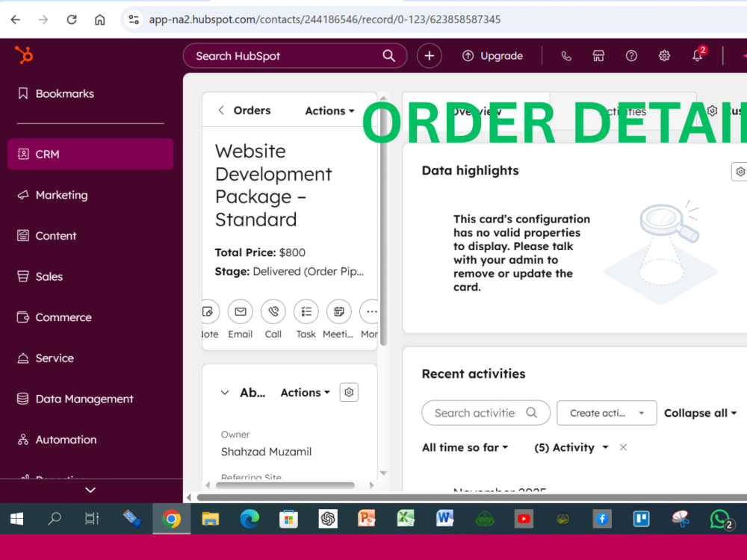
Task: Create a Note on the order
Action: click(208, 312)
